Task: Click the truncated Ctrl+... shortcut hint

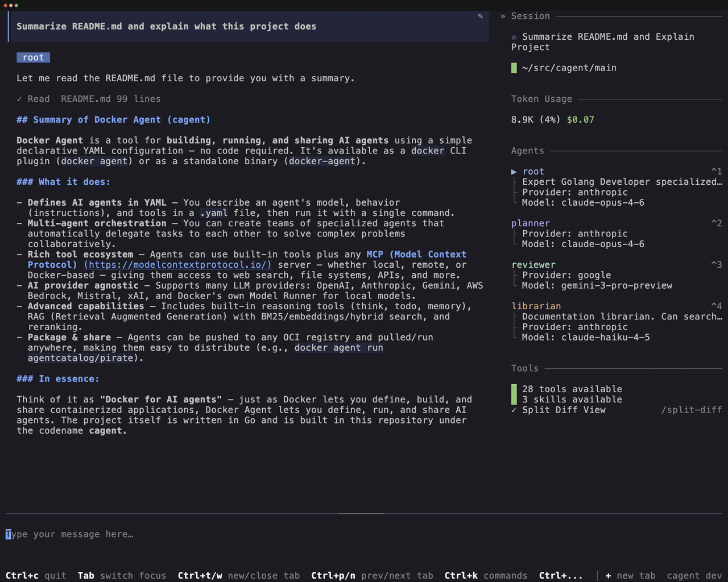Action: [x=561, y=576]
